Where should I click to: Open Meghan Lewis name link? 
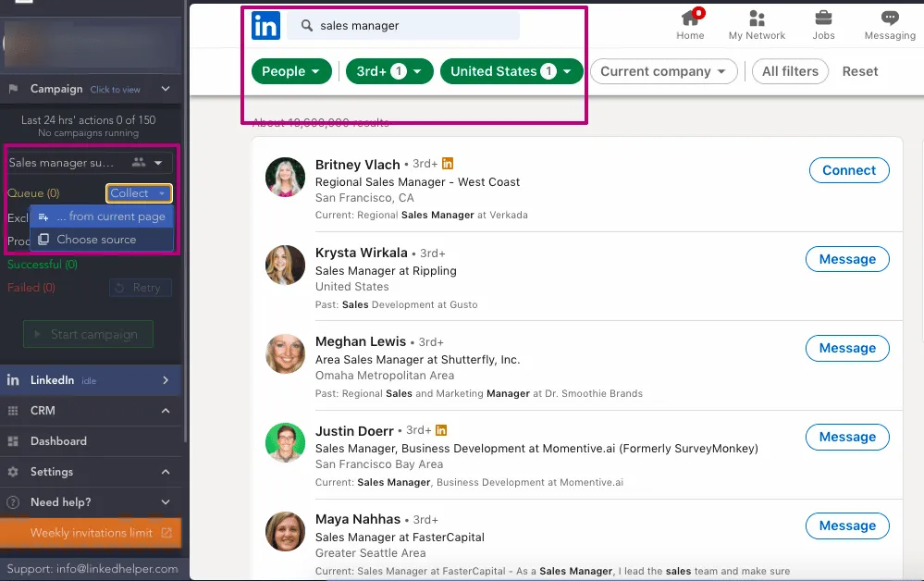(x=361, y=341)
